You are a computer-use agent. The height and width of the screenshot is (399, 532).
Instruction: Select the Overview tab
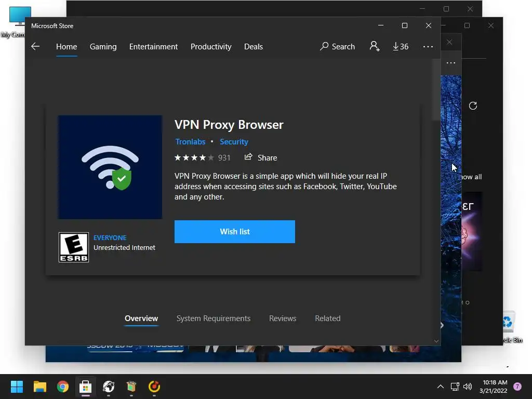141,318
